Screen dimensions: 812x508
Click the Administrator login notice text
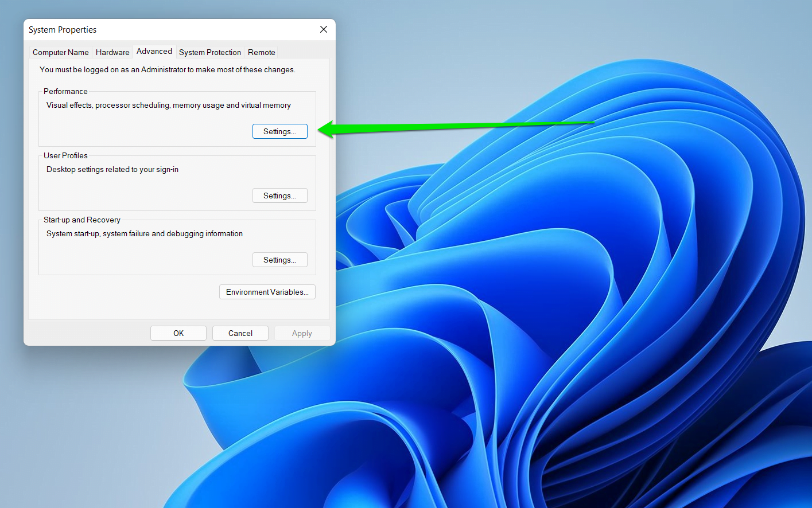(168, 69)
